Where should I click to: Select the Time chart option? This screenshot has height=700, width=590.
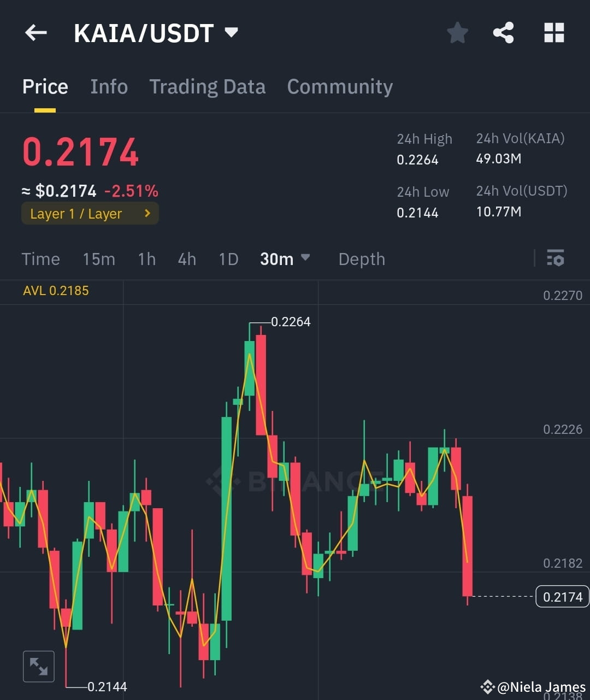pos(40,259)
